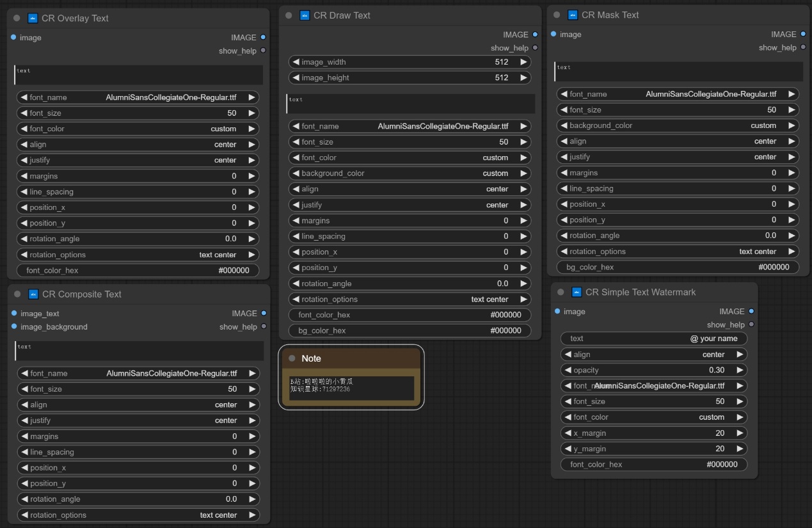Click the blue badge icon on CR Composite Text
The image size is (812, 528).
click(34, 294)
